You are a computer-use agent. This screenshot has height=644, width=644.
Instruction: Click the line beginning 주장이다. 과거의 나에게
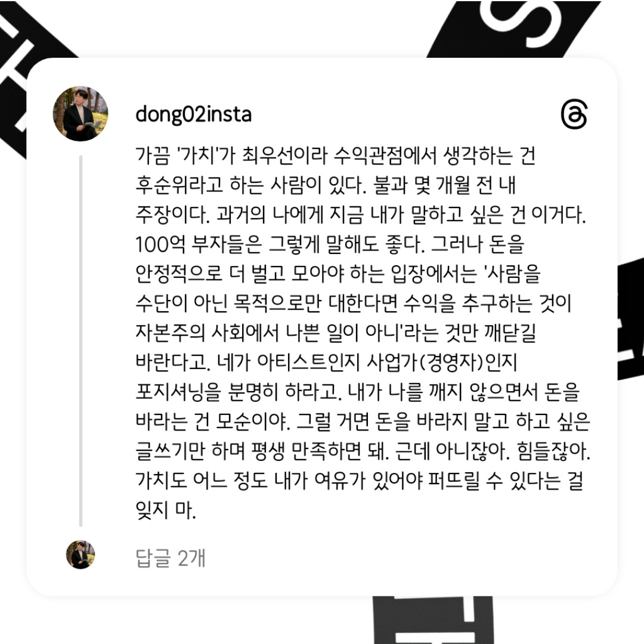(x=361, y=215)
